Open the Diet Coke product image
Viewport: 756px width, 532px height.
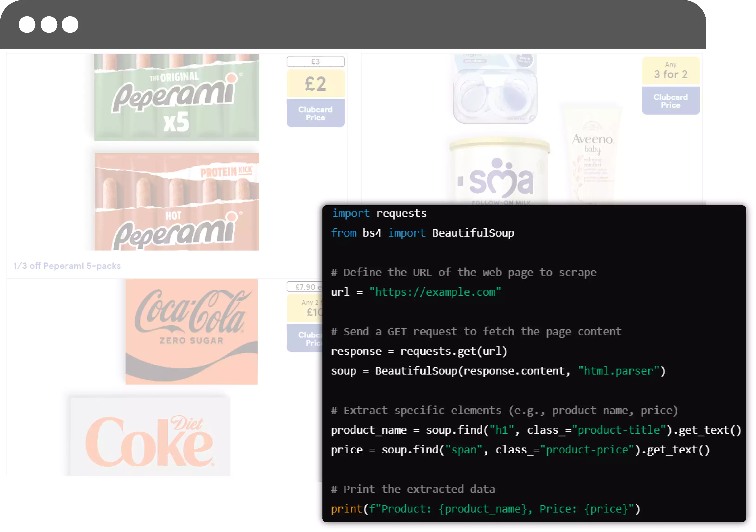[x=150, y=436]
